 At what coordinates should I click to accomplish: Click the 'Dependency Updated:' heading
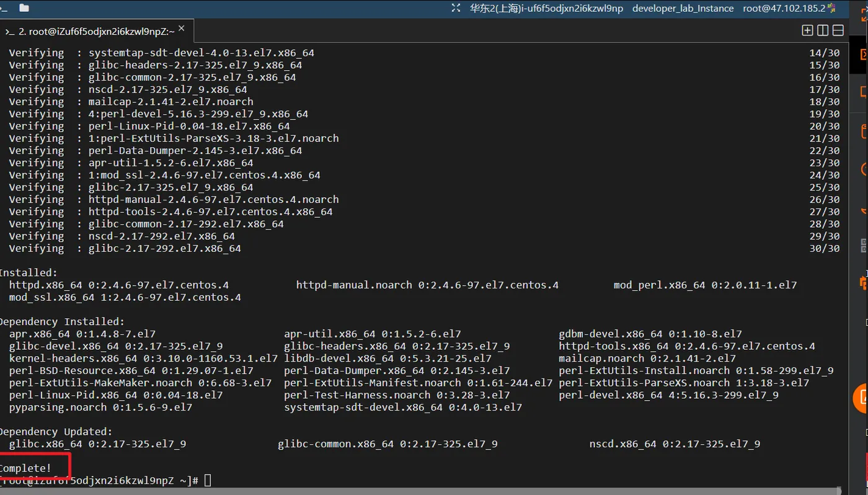click(56, 432)
